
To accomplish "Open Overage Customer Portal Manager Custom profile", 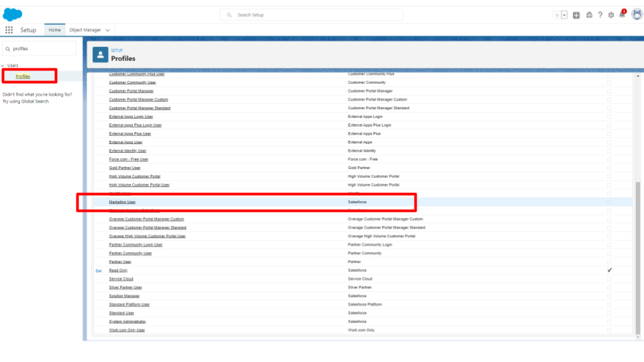I will coord(146,219).
